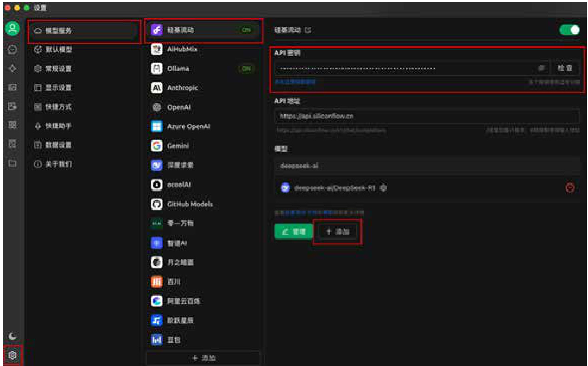This screenshot has height=366, width=588.
Task: Click 添加 below the provider list
Action: [203, 358]
